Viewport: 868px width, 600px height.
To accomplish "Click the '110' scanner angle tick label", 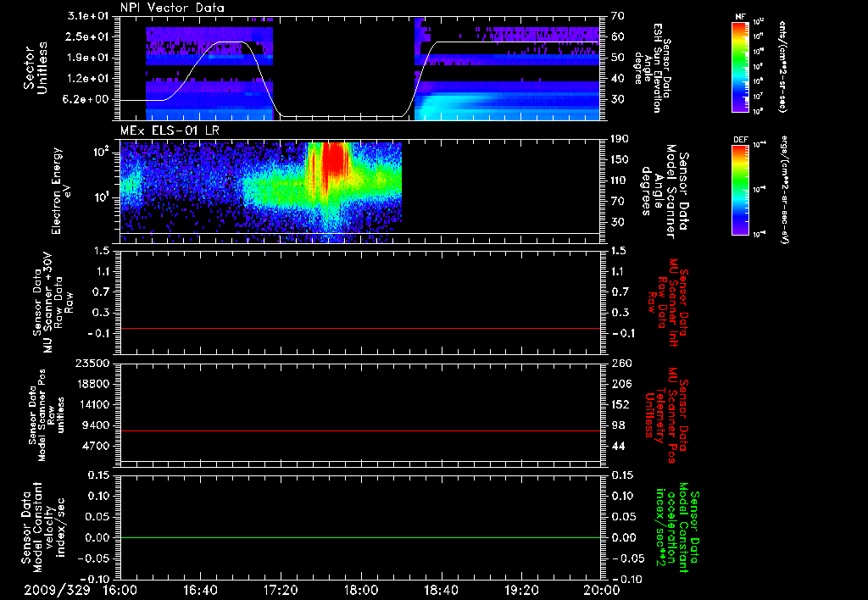I will tap(620, 181).
